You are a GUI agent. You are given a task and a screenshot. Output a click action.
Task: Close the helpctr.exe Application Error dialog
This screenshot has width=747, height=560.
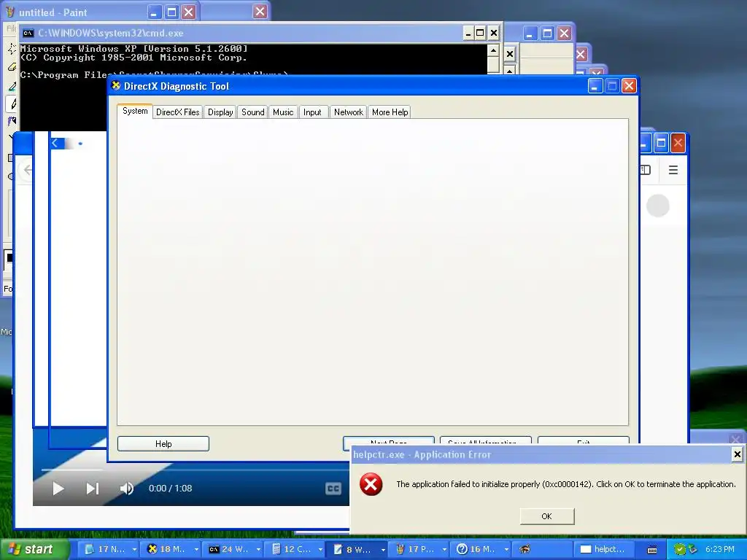click(737, 454)
